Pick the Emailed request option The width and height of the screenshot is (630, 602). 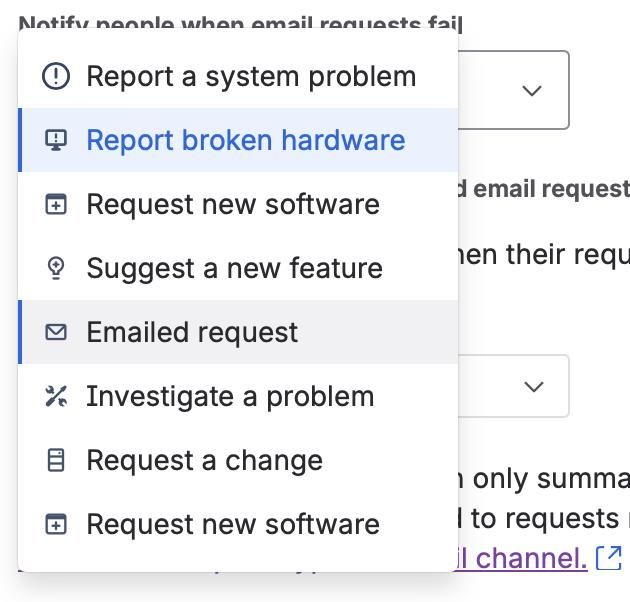(x=192, y=332)
